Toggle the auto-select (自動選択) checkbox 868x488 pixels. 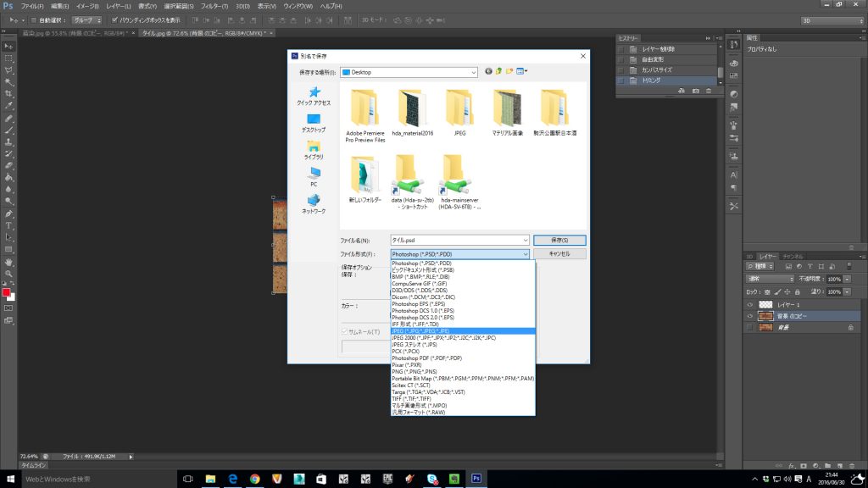(x=33, y=19)
